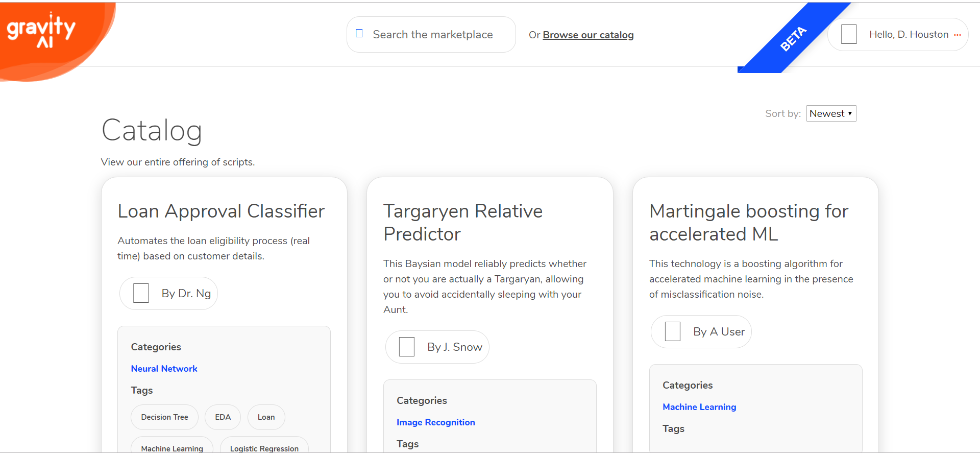Image resolution: width=980 pixels, height=455 pixels.
Task: Click the Targaryen predictor description paragraph
Action: [485, 286]
